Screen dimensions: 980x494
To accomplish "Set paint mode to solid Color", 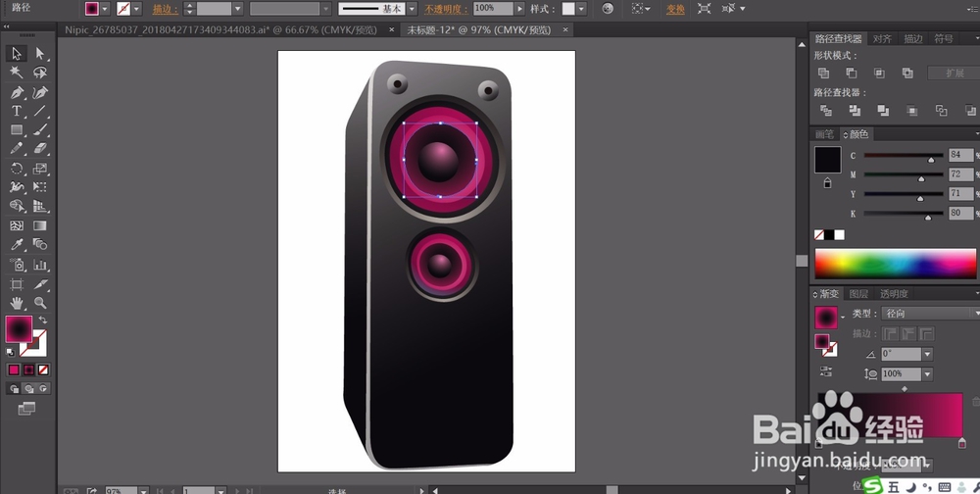I will (x=14, y=370).
